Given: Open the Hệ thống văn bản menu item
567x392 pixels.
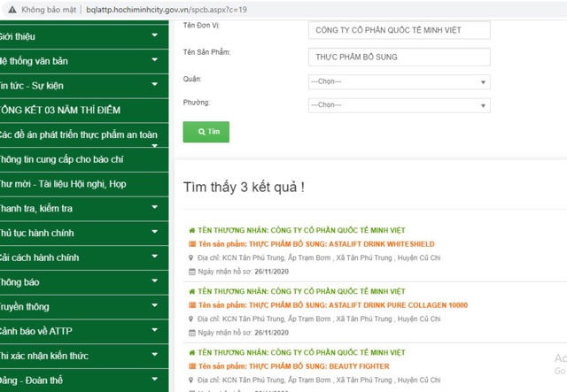Looking at the screenshot, I should [34, 61].
